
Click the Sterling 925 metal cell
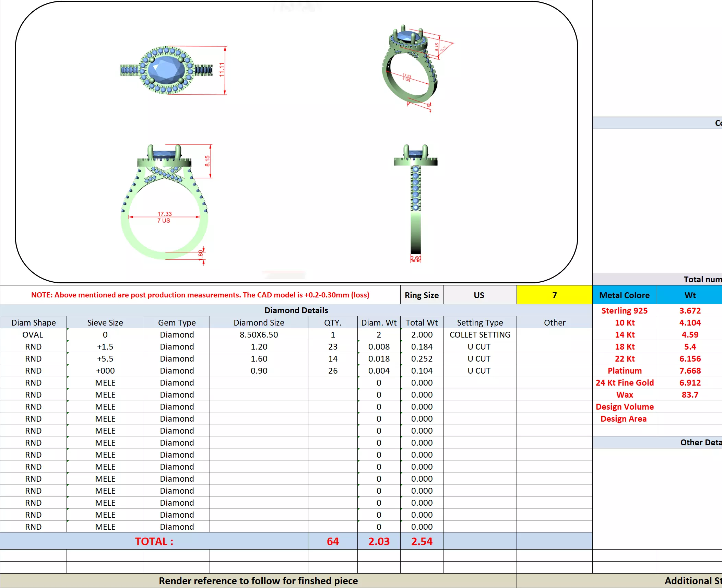[x=624, y=310]
